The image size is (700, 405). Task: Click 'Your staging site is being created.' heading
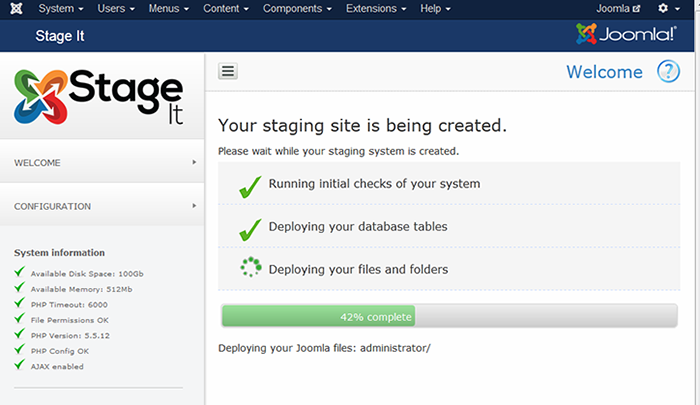(362, 126)
